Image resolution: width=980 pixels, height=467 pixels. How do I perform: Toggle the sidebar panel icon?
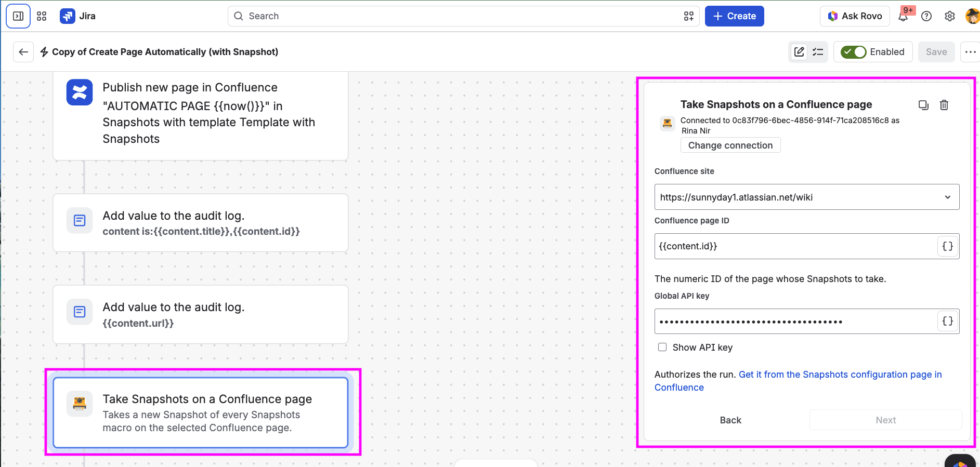tap(18, 16)
